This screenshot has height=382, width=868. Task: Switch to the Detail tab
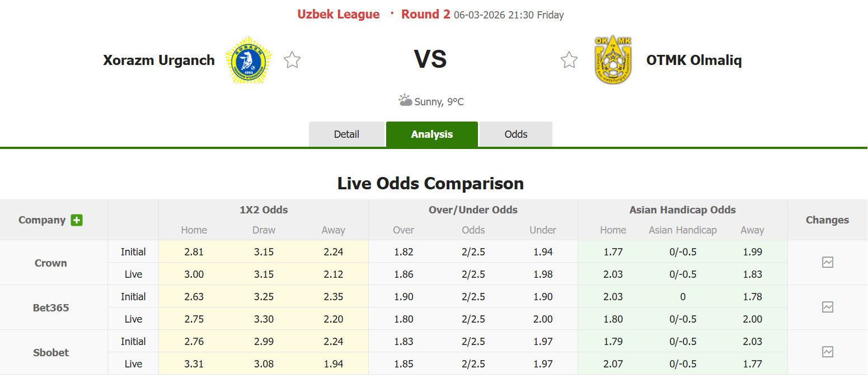(x=346, y=134)
